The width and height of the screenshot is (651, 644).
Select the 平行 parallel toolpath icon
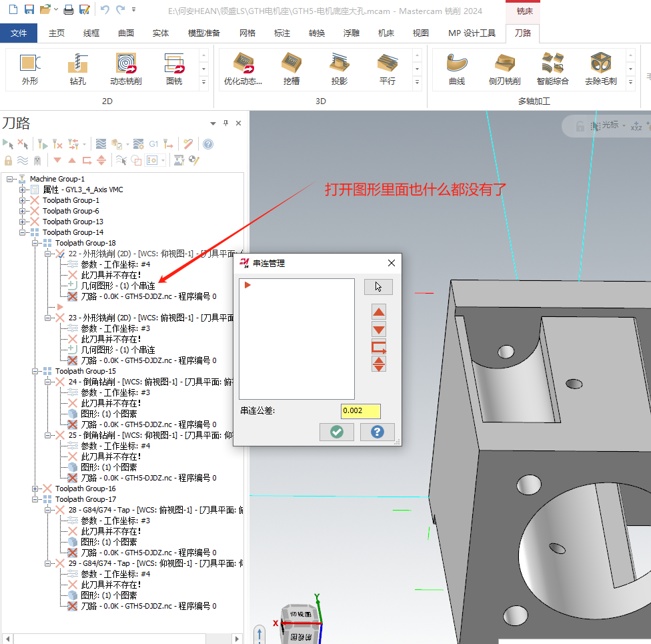pyautogui.click(x=388, y=69)
